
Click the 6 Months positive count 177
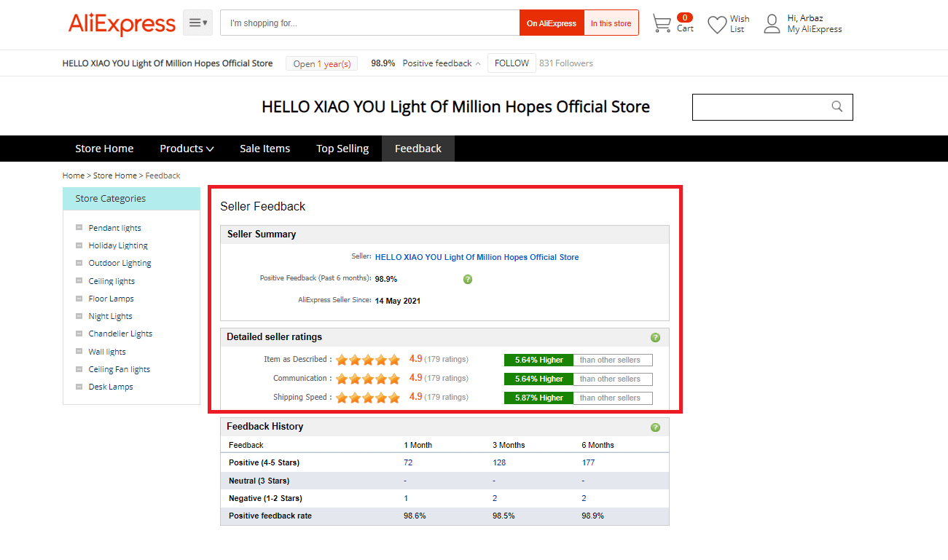(588, 462)
